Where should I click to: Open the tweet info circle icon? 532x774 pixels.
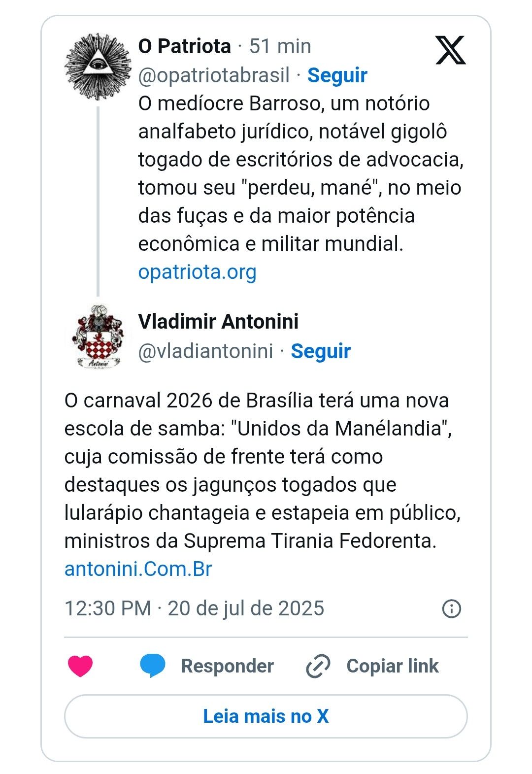tap(452, 608)
